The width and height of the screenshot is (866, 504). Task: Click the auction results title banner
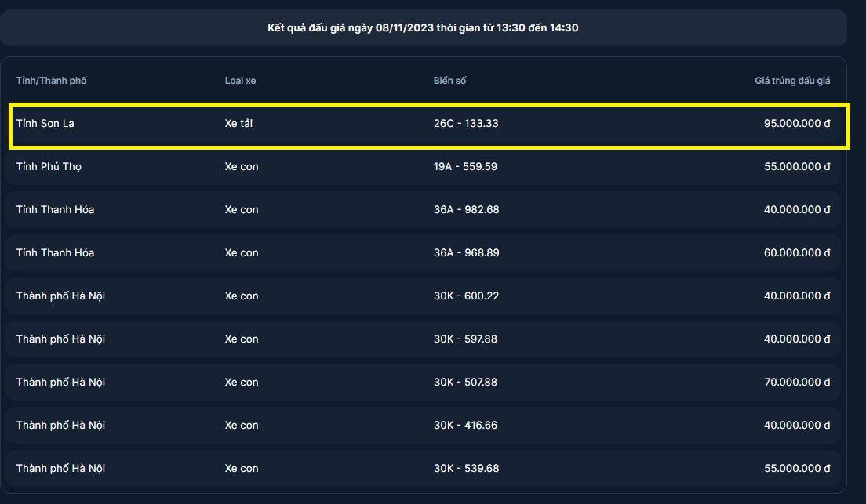[x=424, y=28]
